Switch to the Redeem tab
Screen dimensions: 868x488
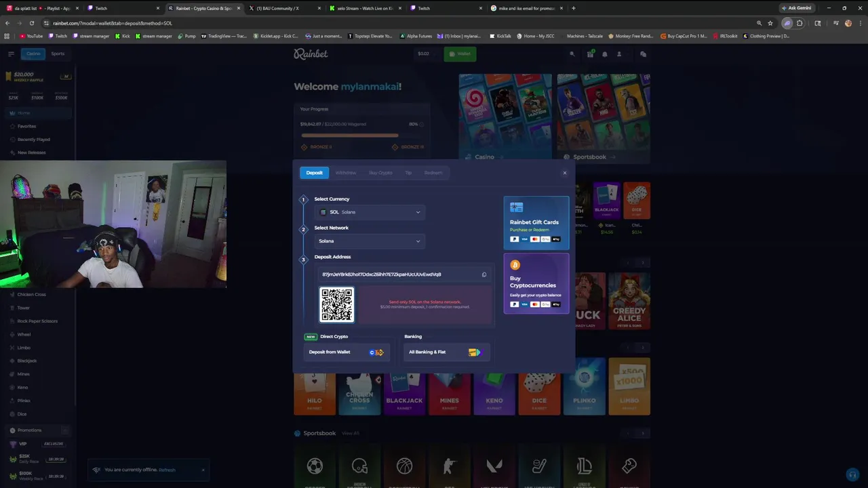[x=433, y=173]
